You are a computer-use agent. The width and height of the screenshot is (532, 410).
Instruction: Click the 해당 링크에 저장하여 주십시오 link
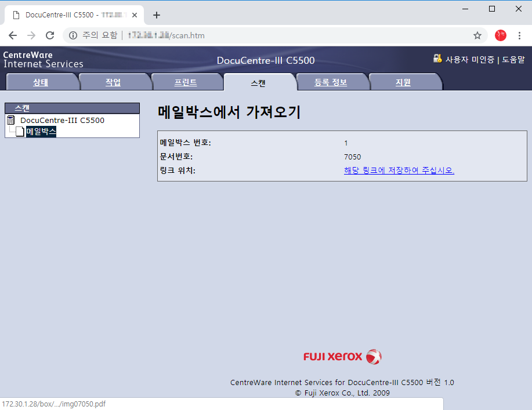point(399,170)
